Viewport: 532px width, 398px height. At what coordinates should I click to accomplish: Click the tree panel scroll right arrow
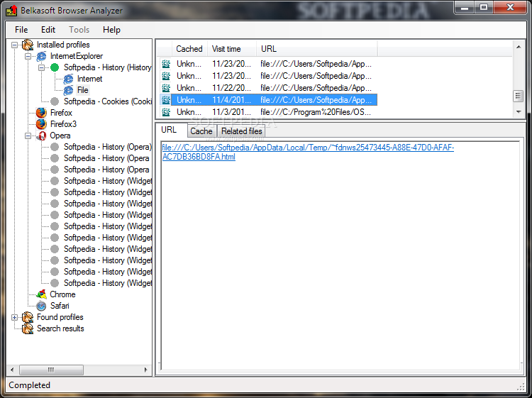[x=146, y=370]
